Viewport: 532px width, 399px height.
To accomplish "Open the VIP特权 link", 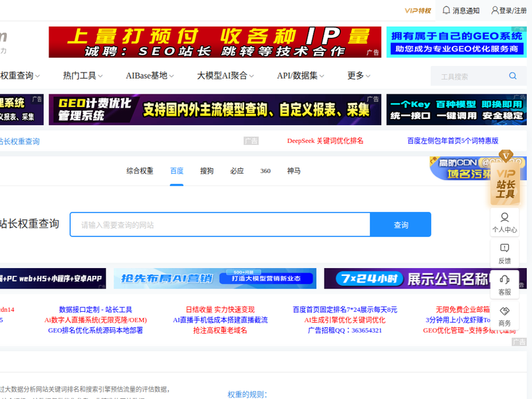I will pyautogui.click(x=418, y=11).
